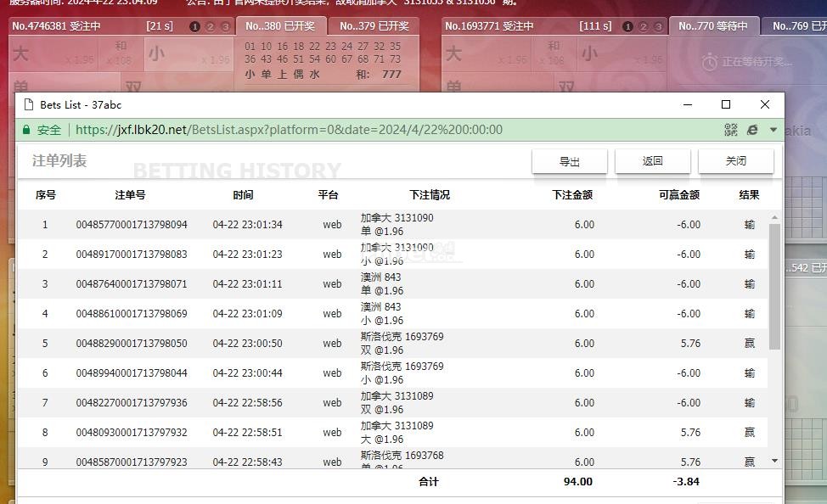Click the IE compatibility mode icon
The image size is (827, 504).
click(752, 130)
